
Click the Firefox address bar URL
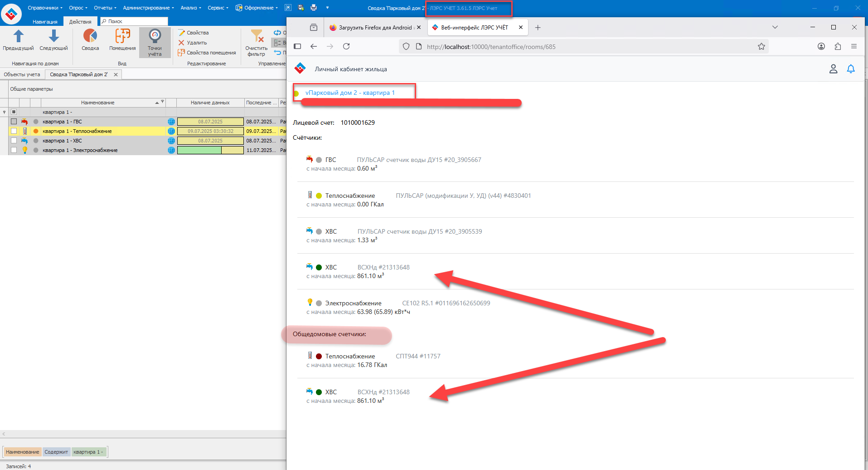(x=491, y=46)
